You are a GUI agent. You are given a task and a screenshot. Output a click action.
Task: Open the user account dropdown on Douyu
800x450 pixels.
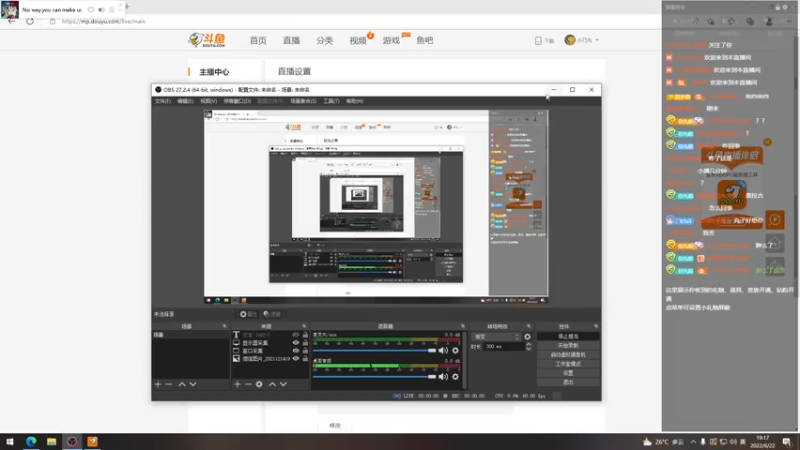[x=582, y=40]
